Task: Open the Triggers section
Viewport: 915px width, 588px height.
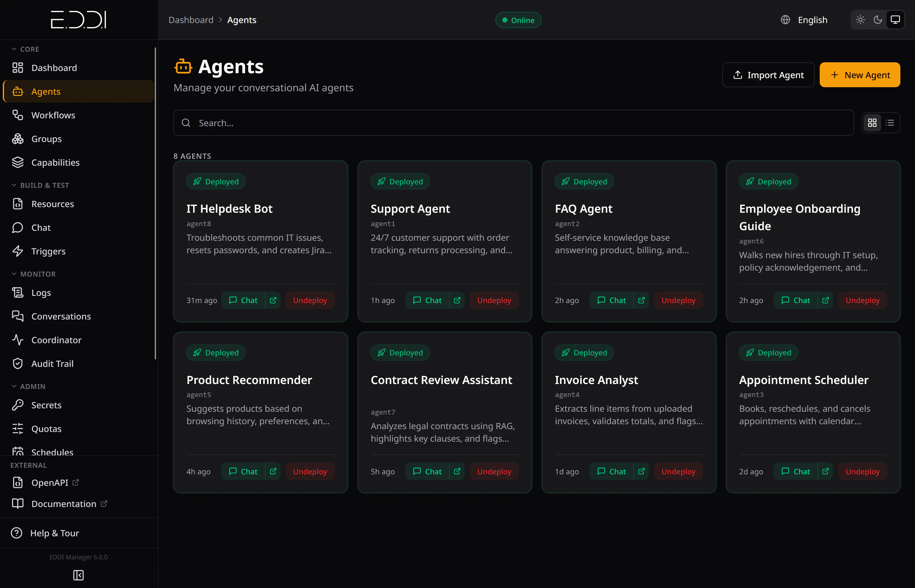Action: pos(48,251)
